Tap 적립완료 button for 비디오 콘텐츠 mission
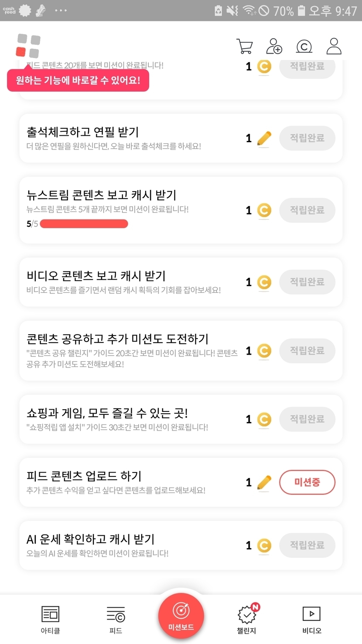Viewport: 362px width, 644px height. pyautogui.click(x=307, y=282)
